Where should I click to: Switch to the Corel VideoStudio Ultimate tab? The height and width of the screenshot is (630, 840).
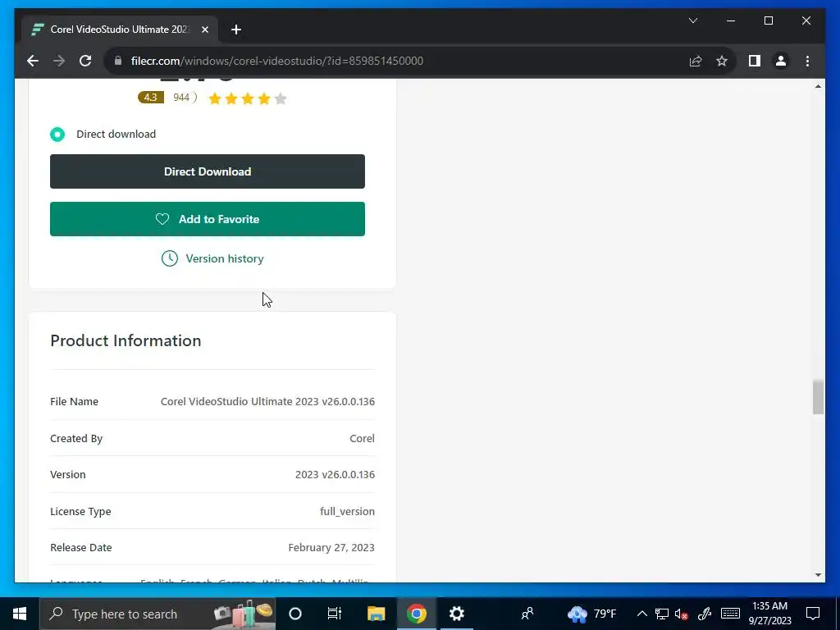120,30
